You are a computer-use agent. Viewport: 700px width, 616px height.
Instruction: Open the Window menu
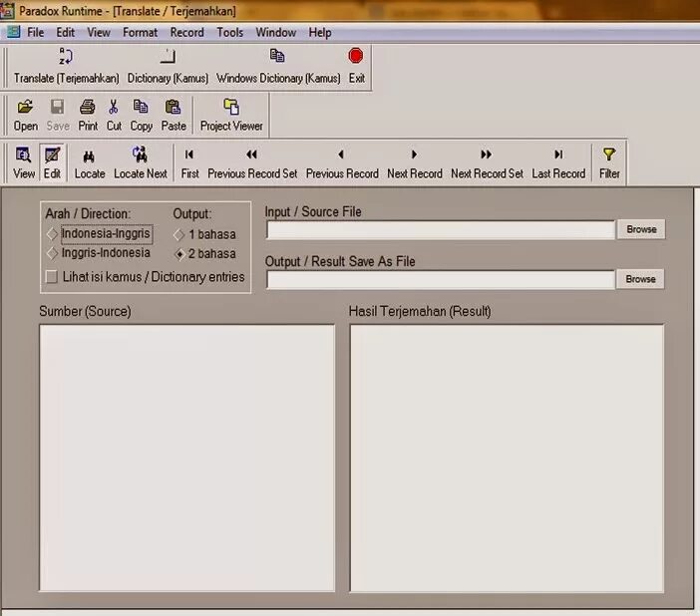click(276, 33)
